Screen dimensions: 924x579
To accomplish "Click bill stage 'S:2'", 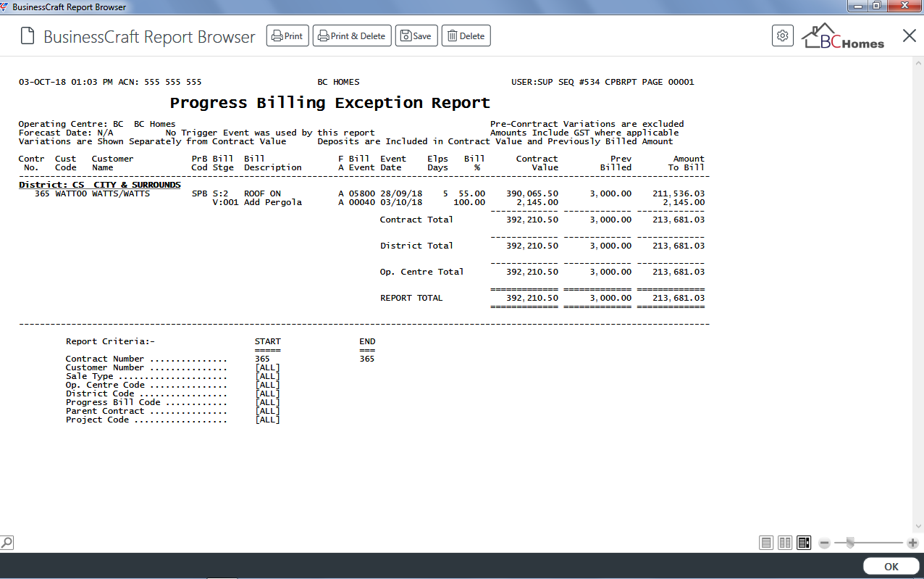I will [x=220, y=193].
